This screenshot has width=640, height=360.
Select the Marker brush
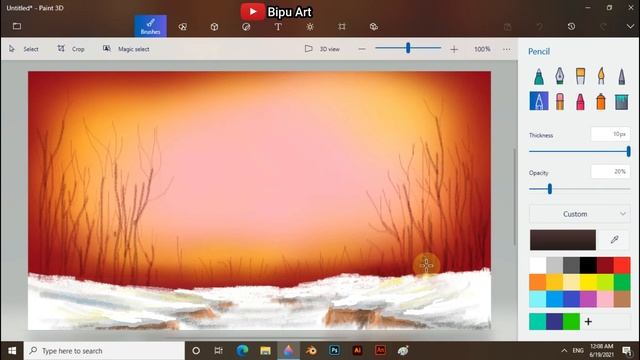click(539, 76)
